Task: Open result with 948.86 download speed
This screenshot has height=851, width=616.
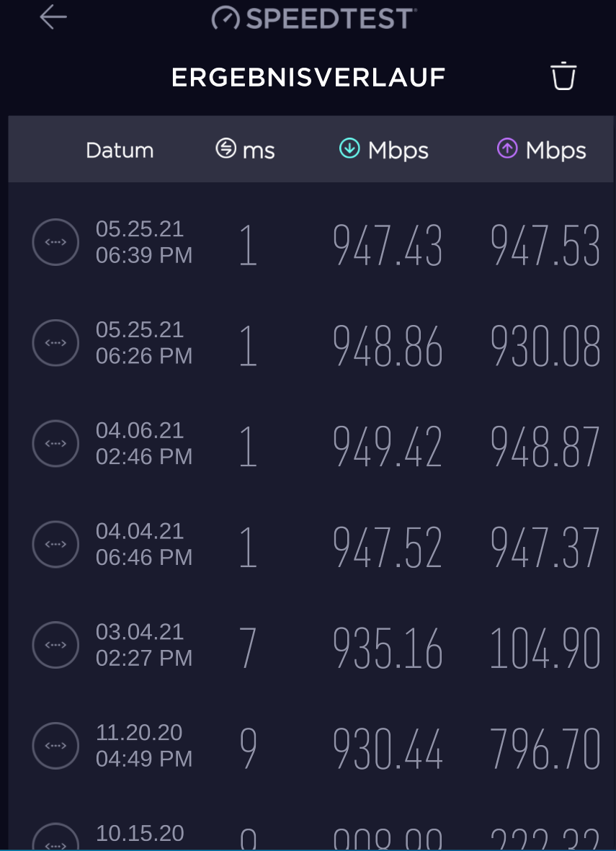Action: 388,347
